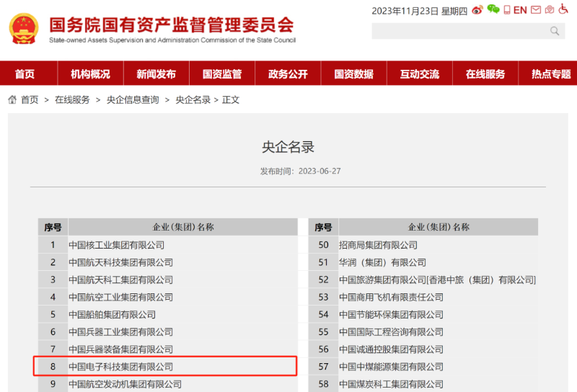Image resolution: width=577 pixels, height=392 pixels.
Task: Select row 中国船舶集团有限公司
Action: point(168,314)
